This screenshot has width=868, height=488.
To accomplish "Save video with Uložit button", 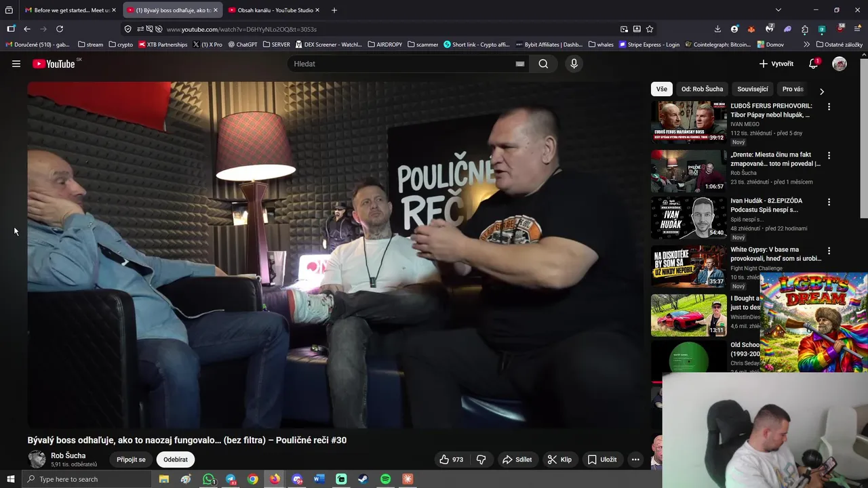I will click(x=602, y=460).
